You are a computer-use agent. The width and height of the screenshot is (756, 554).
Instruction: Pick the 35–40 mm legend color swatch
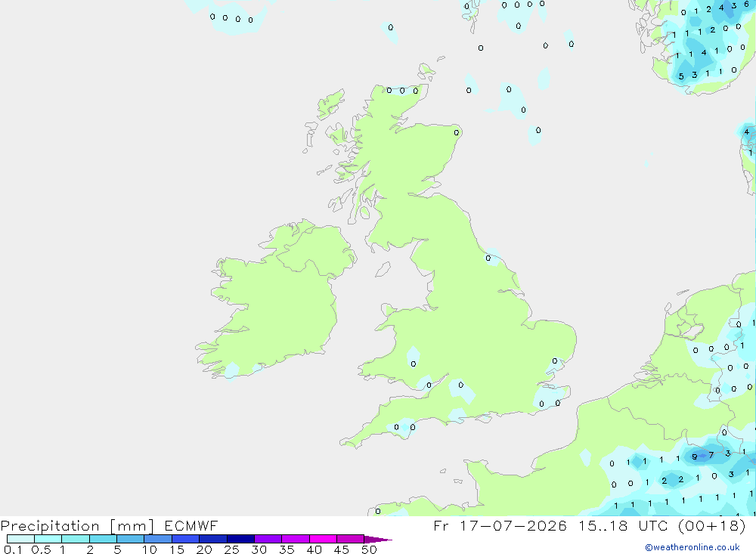tap(296, 539)
